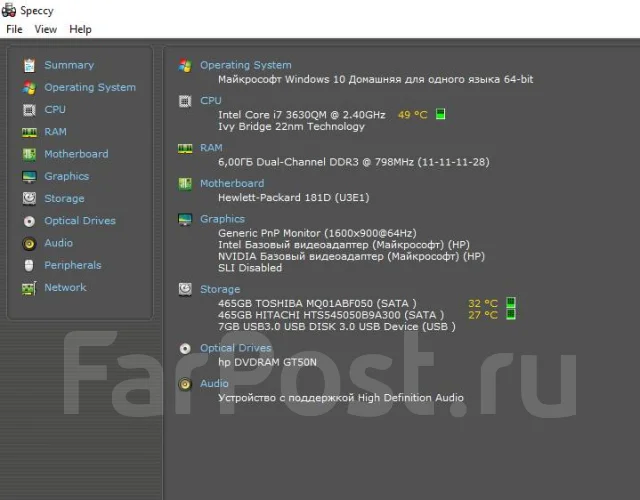Click the Graphics monitor icon in sidebar
640x500 pixels.
coord(29,177)
